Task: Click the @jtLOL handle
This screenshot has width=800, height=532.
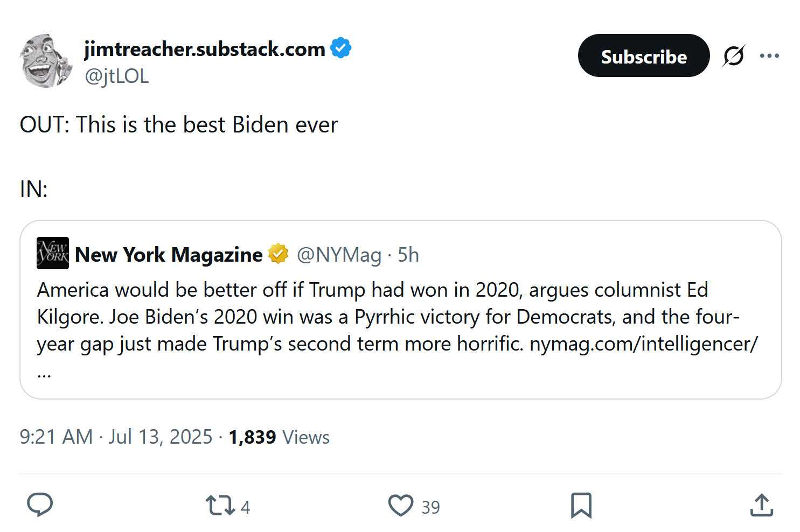Action: [x=117, y=76]
